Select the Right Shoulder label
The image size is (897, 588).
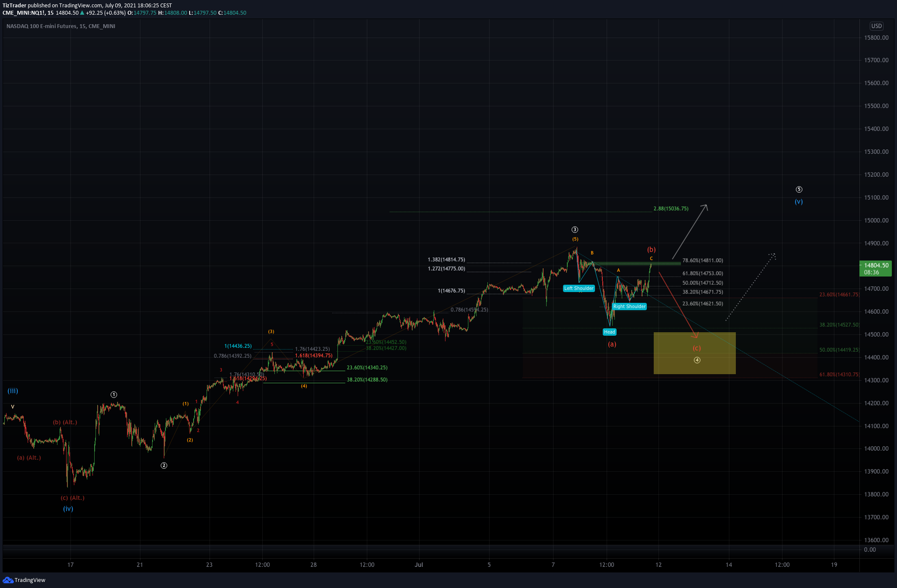coord(629,306)
